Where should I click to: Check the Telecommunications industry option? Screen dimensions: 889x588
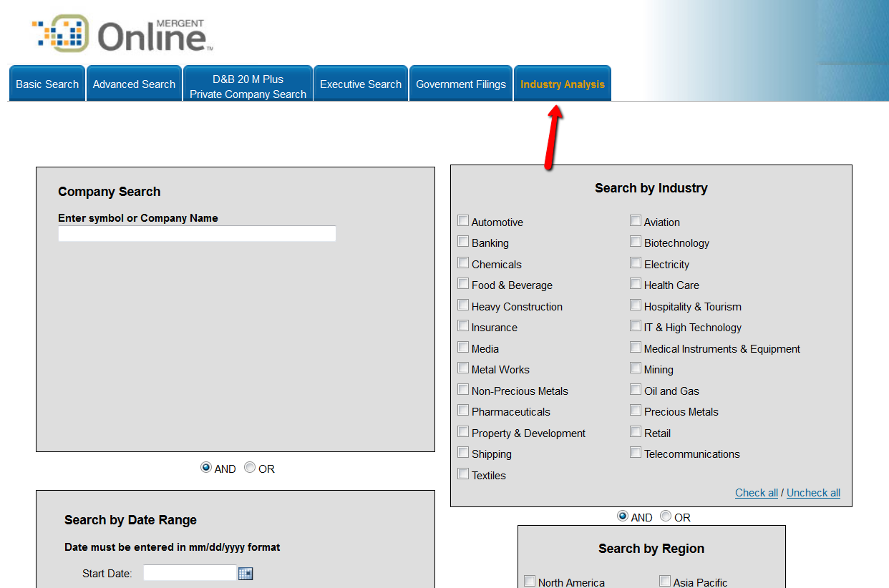[x=636, y=452]
